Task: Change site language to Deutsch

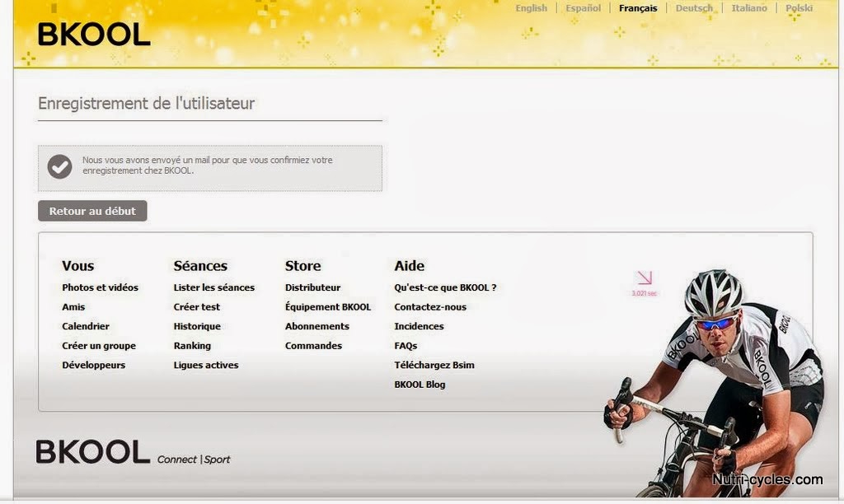Action: coord(694,8)
